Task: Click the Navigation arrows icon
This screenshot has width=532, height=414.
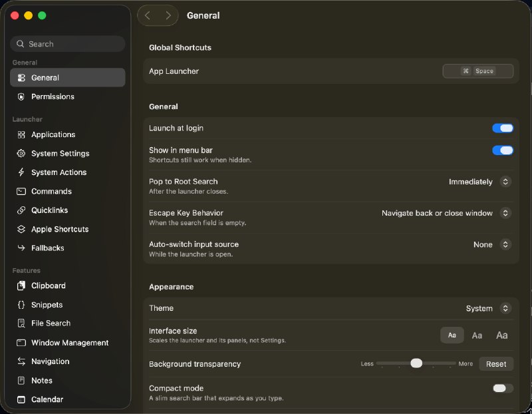Action: pyautogui.click(x=21, y=361)
